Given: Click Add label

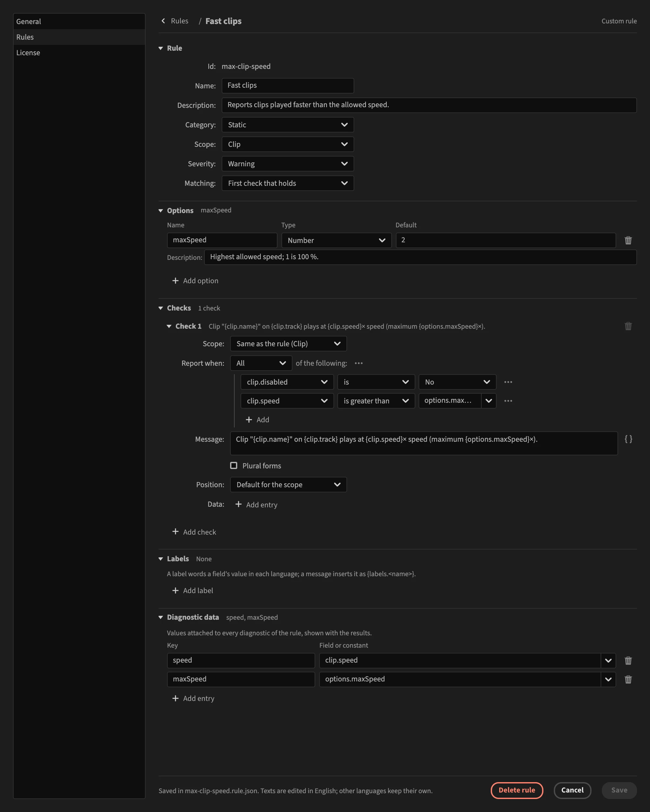Looking at the screenshot, I should tap(192, 590).
